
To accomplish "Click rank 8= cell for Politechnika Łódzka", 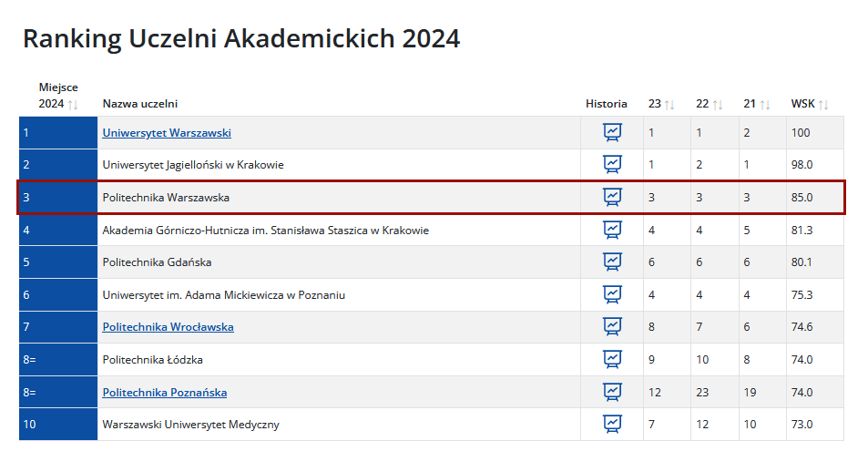I will (x=58, y=360).
